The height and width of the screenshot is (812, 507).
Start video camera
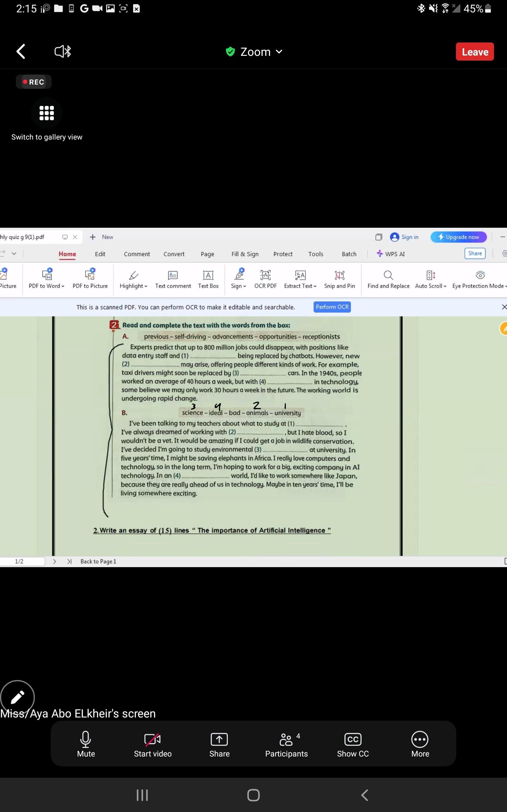click(x=152, y=744)
